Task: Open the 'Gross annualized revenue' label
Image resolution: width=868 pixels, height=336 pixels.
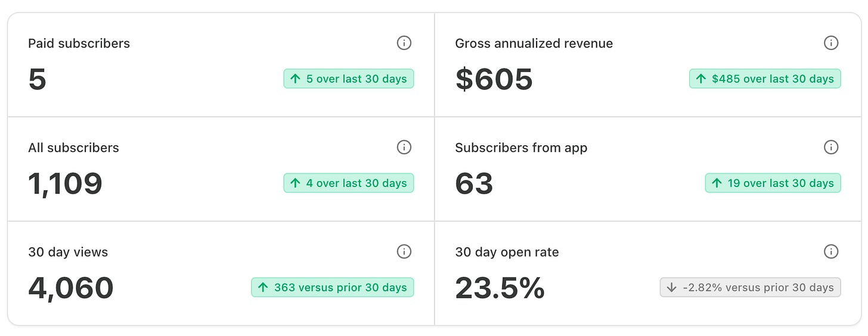Action: (534, 43)
